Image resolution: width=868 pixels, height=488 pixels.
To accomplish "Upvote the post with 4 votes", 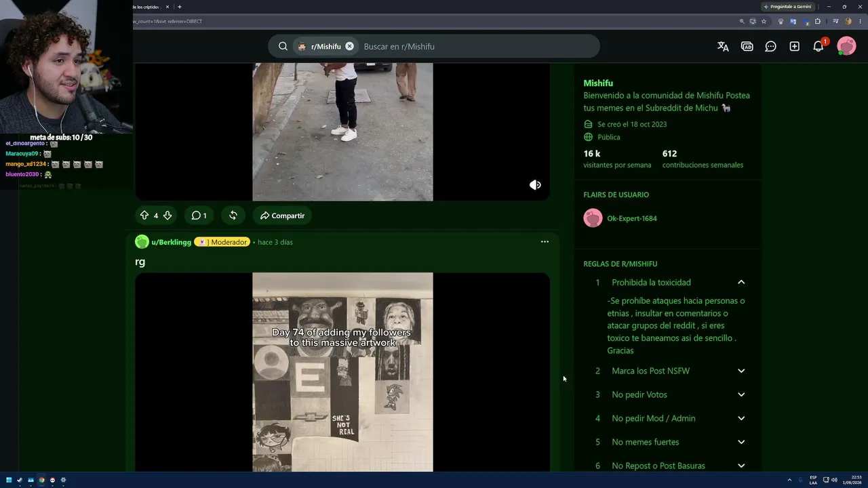I will 144,216.
